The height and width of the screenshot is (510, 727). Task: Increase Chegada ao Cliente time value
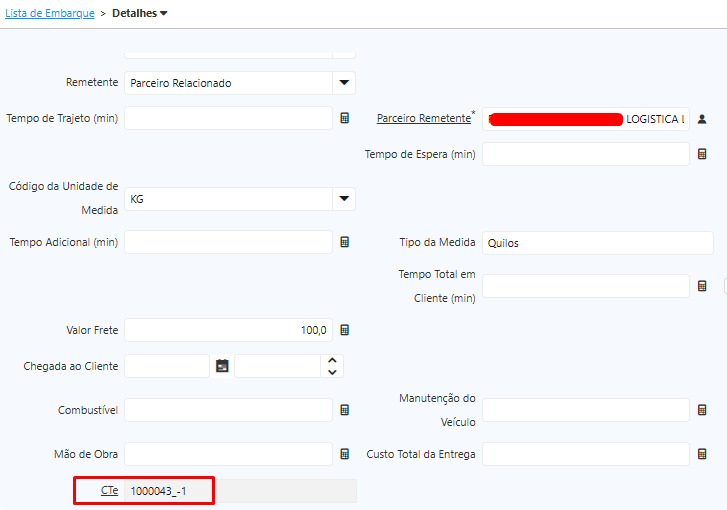332,360
